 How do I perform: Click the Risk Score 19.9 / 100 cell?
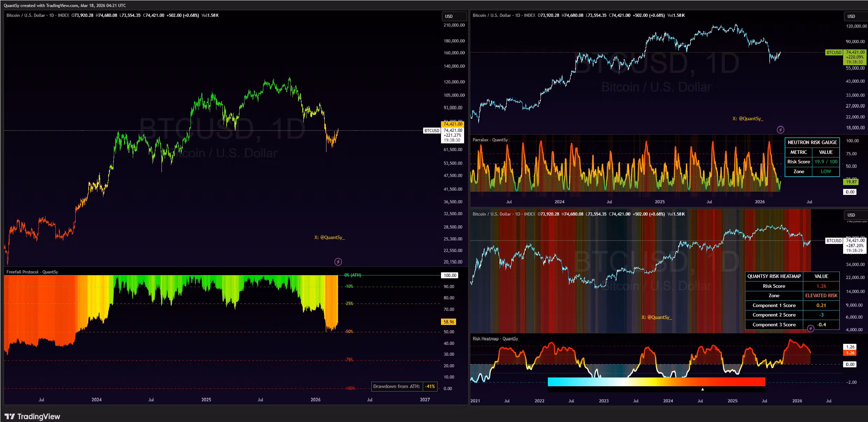click(x=826, y=162)
